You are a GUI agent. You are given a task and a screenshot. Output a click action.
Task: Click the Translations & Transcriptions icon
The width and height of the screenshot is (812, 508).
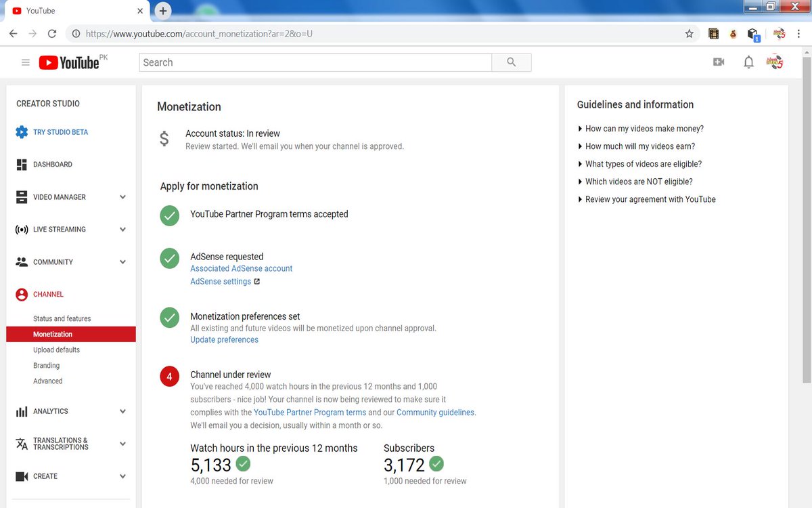[x=22, y=444]
